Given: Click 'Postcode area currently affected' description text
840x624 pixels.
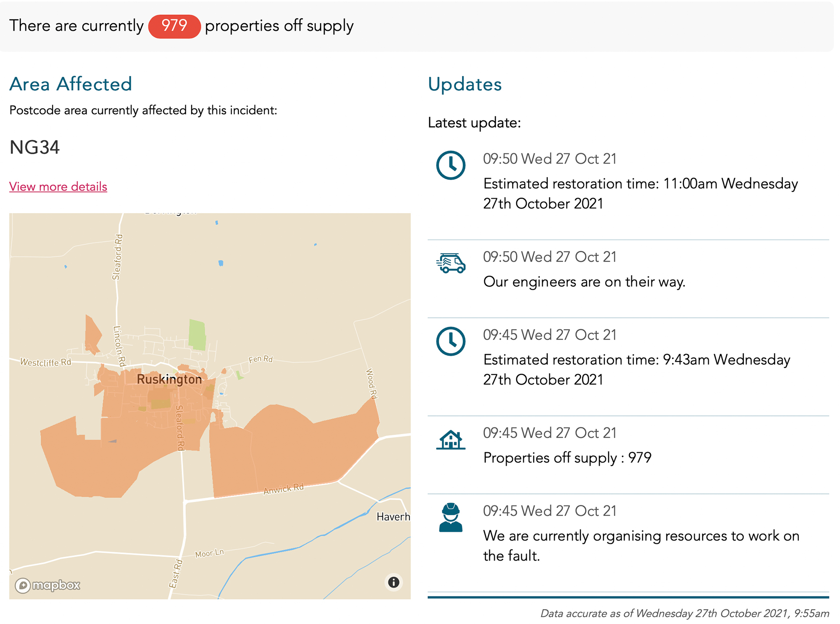Looking at the screenshot, I should (x=143, y=110).
